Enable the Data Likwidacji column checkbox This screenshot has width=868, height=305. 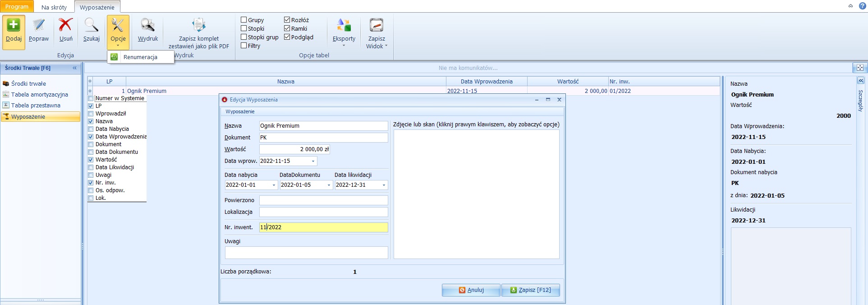tap(91, 167)
